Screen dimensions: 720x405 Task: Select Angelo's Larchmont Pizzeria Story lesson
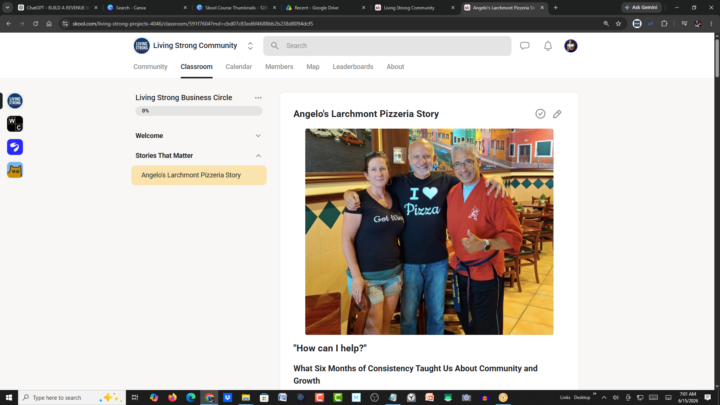pos(198,175)
